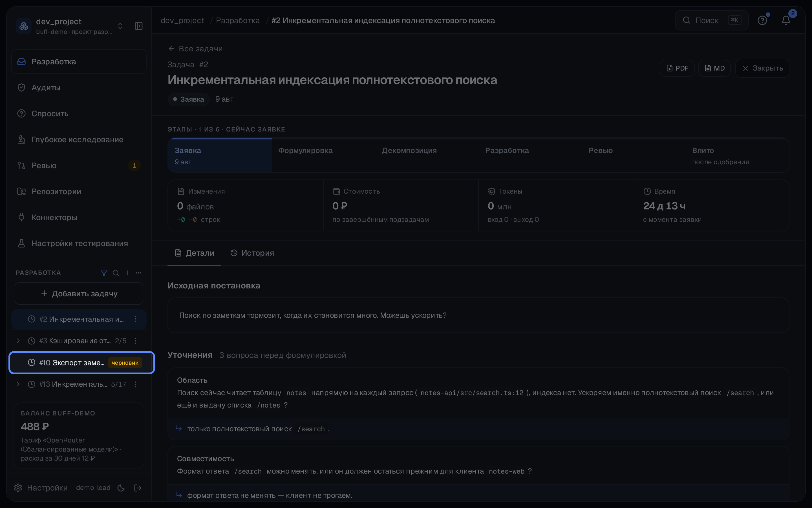Click the Добавить задачу button

pyautogui.click(x=79, y=294)
